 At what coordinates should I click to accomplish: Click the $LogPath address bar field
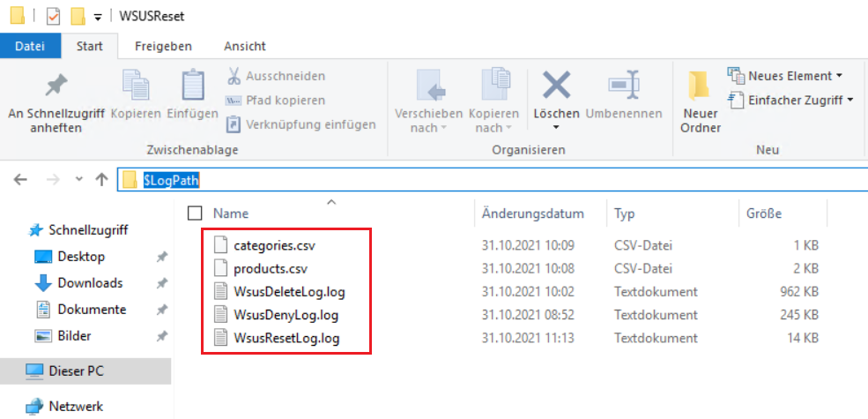493,180
